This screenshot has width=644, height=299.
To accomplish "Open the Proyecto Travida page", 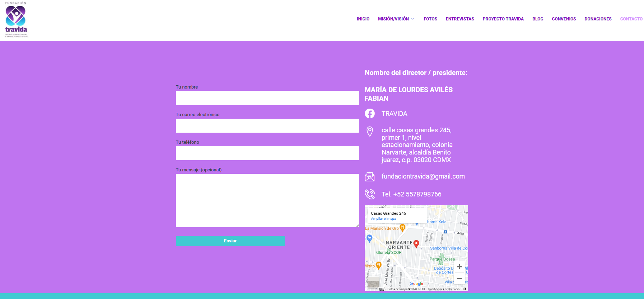I will tap(503, 19).
